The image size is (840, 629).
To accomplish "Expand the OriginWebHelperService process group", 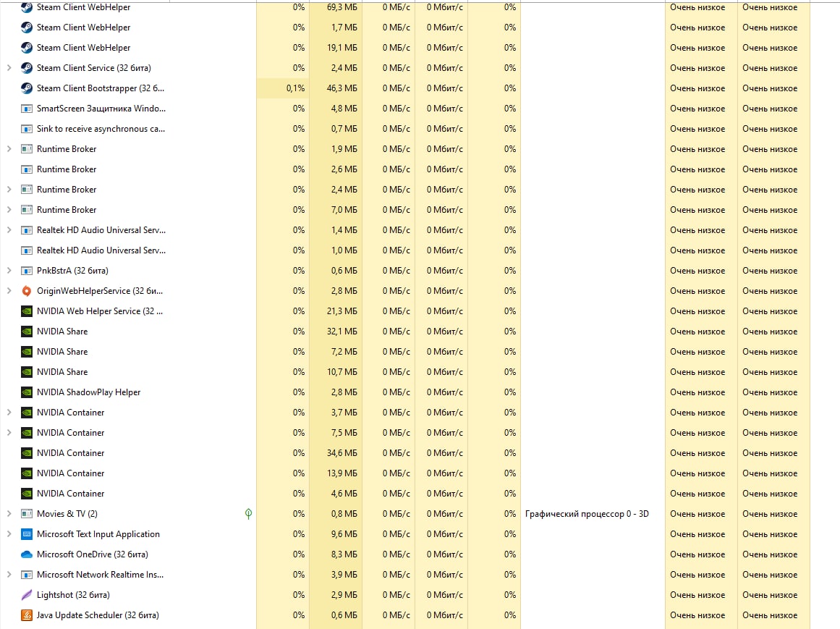I will [x=9, y=291].
